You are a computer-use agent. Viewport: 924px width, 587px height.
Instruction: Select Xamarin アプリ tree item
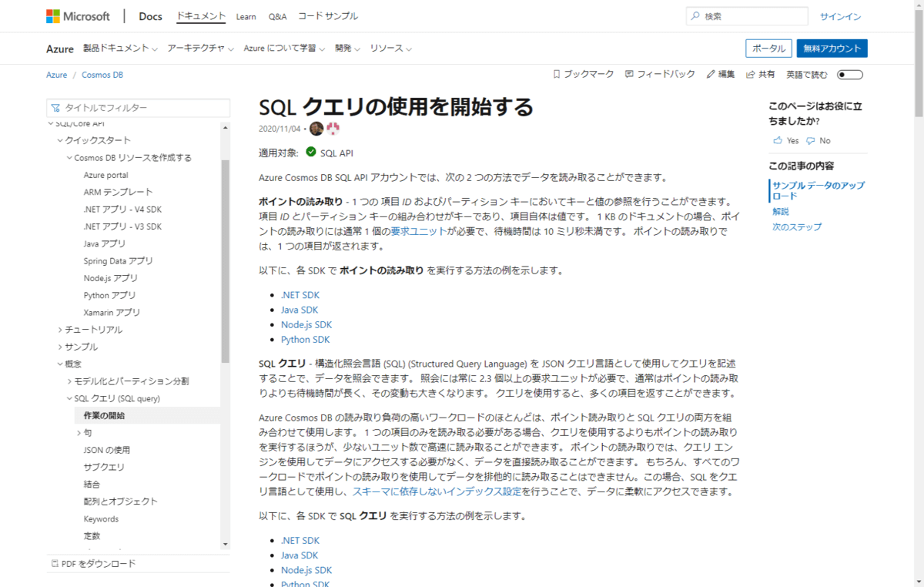point(112,313)
